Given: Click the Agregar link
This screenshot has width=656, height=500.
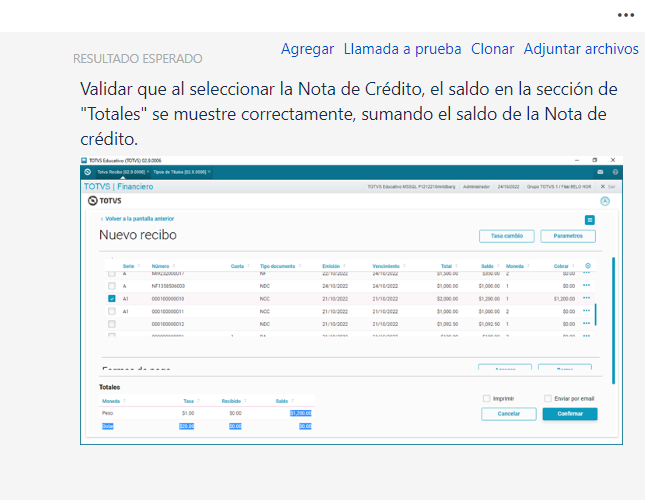Looking at the screenshot, I should (x=308, y=49).
